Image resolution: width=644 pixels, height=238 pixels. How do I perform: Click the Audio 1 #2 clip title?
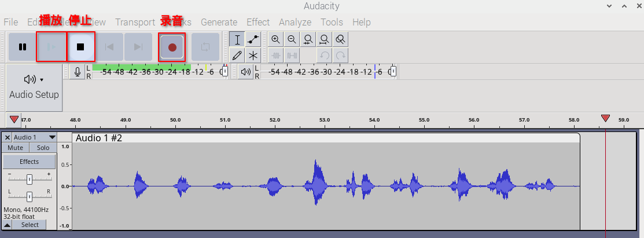(99, 138)
